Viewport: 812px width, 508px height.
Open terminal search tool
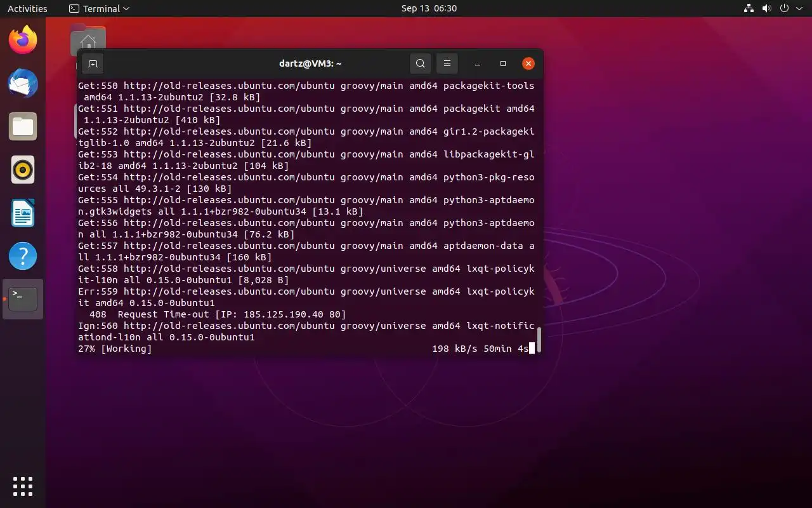(420, 63)
